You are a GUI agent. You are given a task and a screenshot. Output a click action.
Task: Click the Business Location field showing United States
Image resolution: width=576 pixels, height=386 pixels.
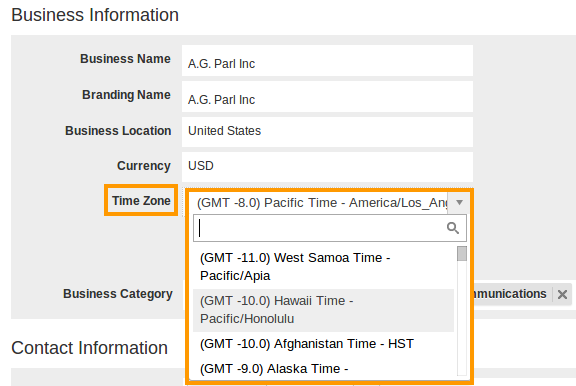pyautogui.click(x=327, y=132)
